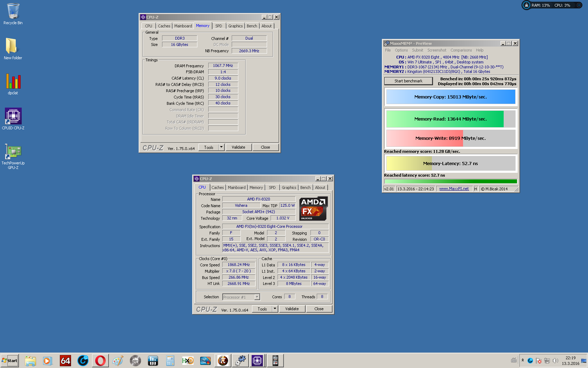
Task: Open the Help menu in MaxxMEM
Action: (x=479, y=50)
